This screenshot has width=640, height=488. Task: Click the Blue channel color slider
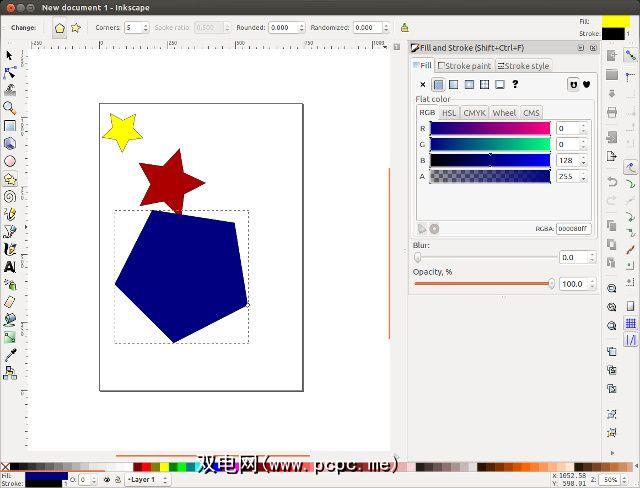click(x=489, y=160)
